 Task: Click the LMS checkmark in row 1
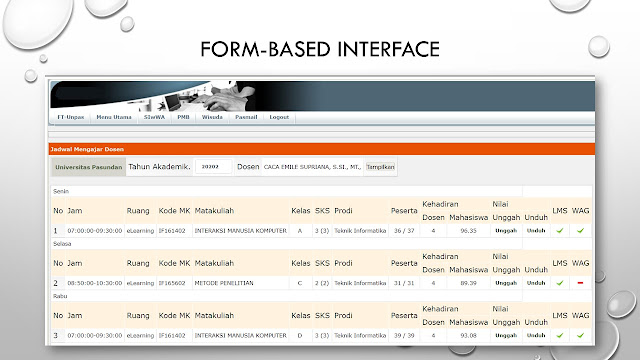tap(560, 231)
